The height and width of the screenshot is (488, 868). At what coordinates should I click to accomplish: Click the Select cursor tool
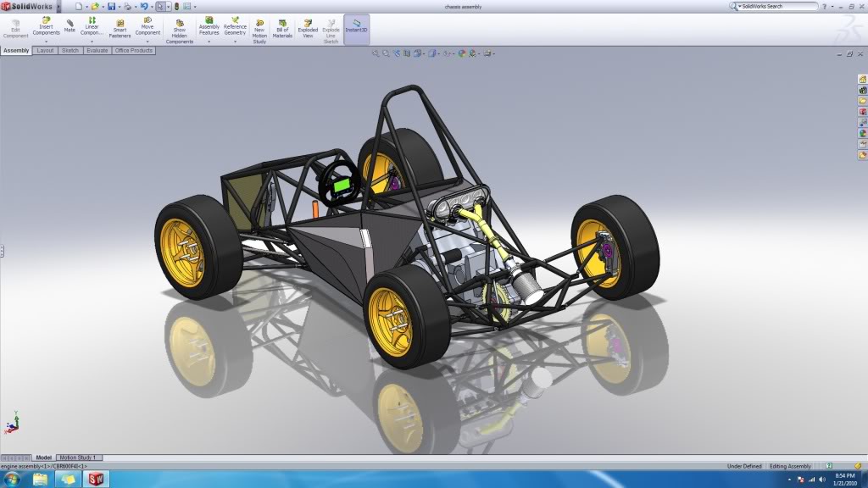point(160,7)
